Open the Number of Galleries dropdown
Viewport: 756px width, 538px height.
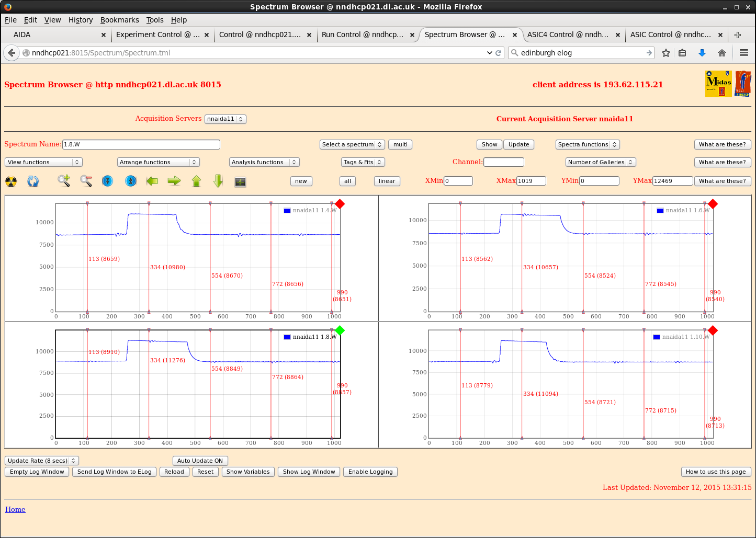(601, 162)
